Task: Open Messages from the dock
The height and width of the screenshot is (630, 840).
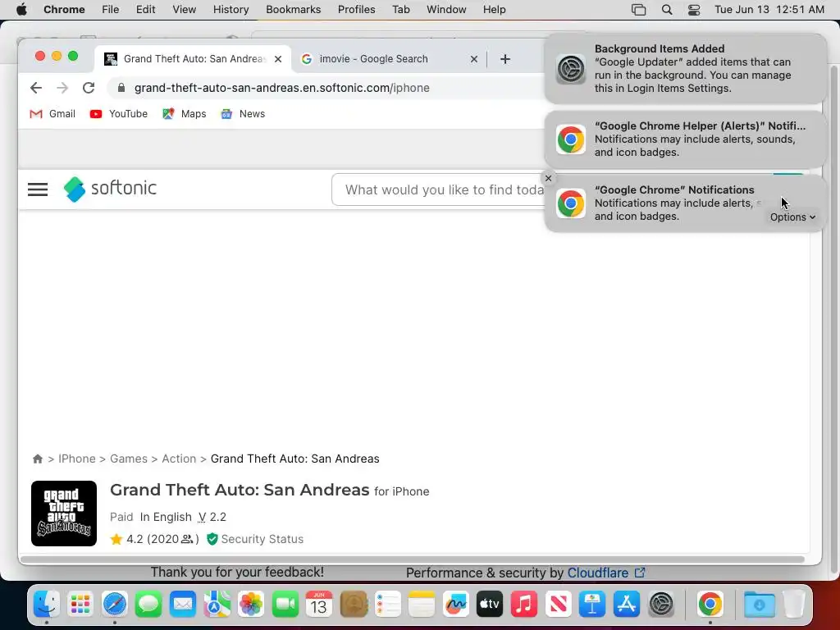Action: 148,605
